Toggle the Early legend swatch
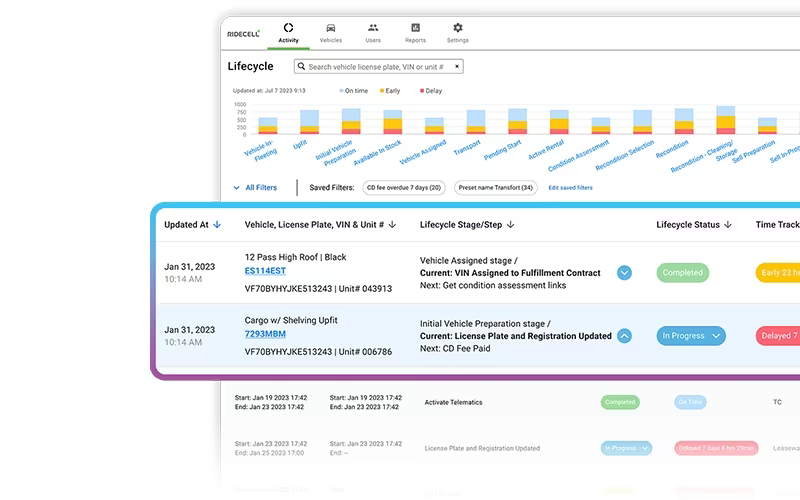Image resolution: width=800 pixels, height=500 pixels. [x=382, y=91]
